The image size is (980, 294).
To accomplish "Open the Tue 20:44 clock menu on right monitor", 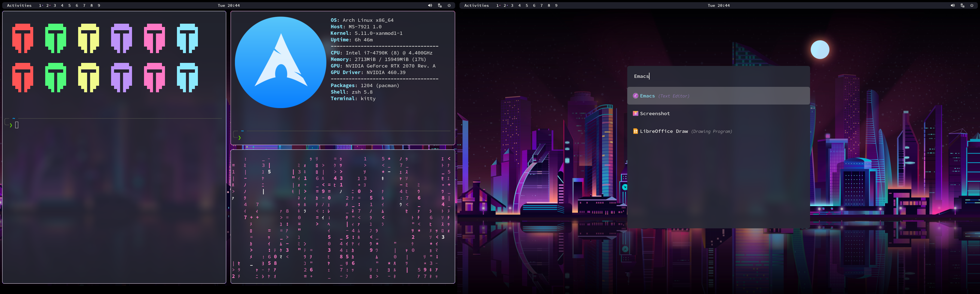I will (719, 5).
